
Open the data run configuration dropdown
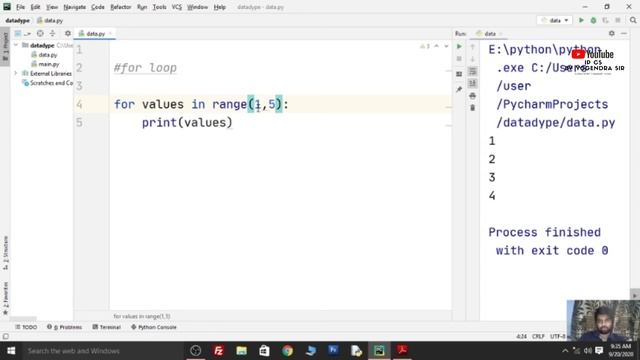[x=554, y=20]
